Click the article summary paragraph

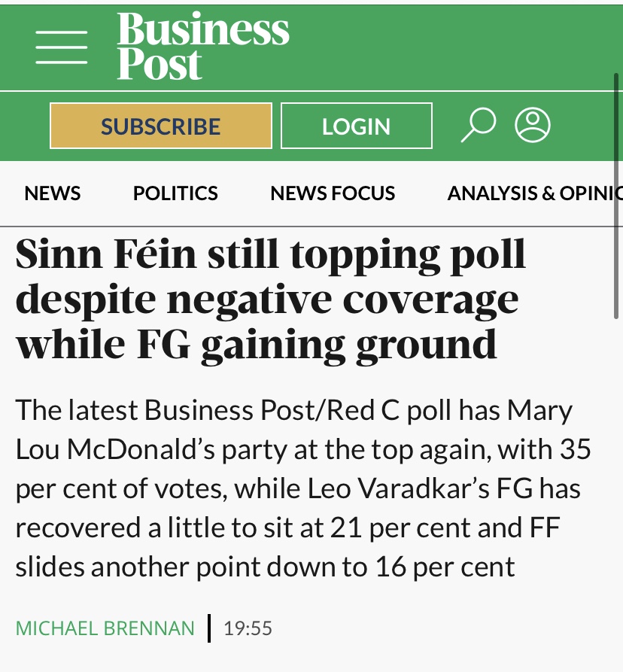(x=301, y=488)
